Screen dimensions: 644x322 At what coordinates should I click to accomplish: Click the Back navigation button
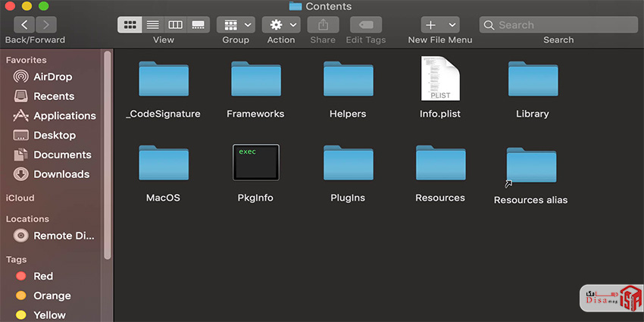[25, 25]
